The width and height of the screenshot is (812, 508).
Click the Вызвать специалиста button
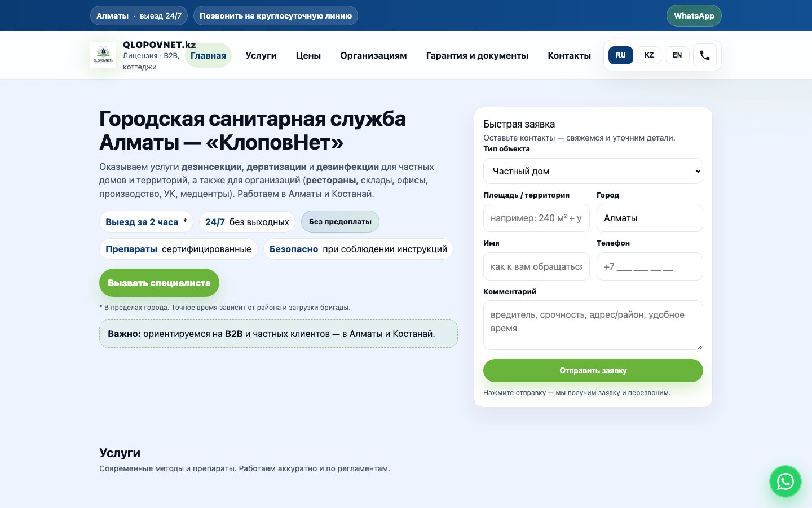click(159, 283)
